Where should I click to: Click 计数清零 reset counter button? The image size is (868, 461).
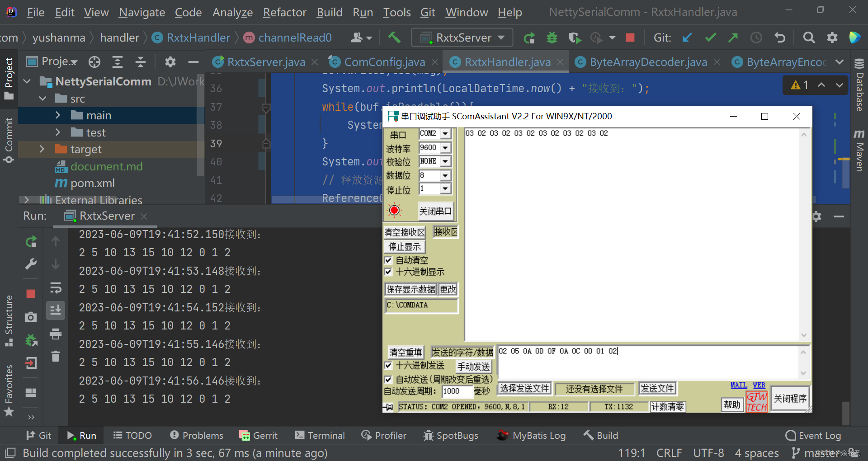[668, 407]
